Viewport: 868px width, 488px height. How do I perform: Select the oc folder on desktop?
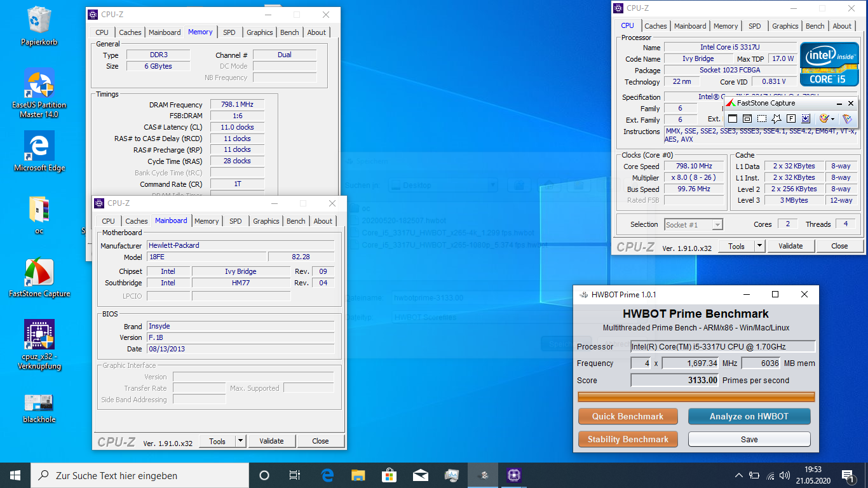(39, 215)
